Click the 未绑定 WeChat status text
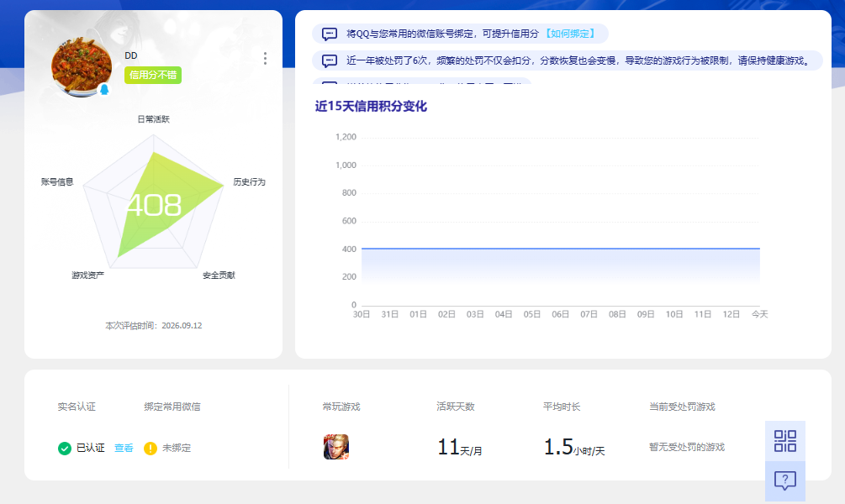 tap(177, 448)
